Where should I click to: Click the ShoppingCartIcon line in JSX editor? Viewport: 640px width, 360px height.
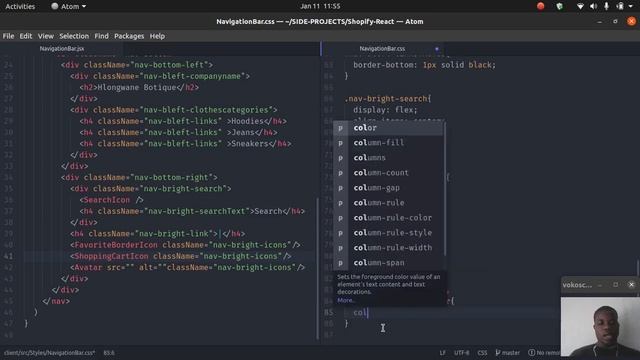pos(181,256)
